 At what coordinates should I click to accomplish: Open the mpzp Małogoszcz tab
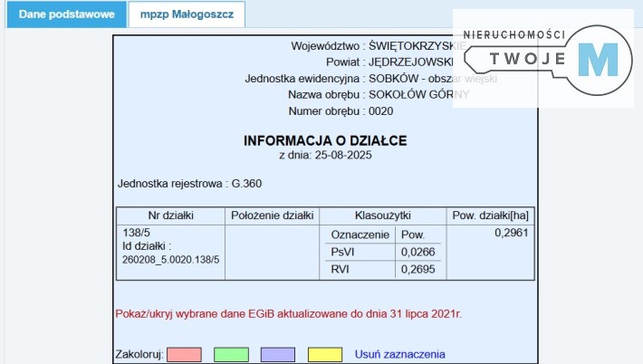[187, 14]
